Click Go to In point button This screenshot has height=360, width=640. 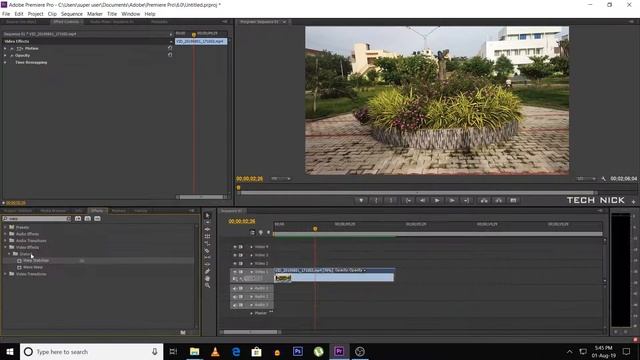pos(407,200)
